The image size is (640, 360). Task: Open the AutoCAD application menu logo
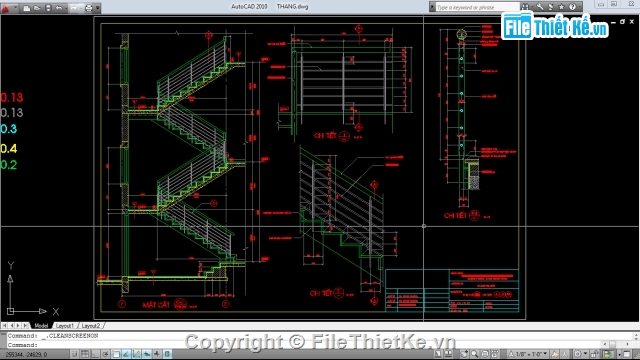pyautogui.click(x=6, y=7)
